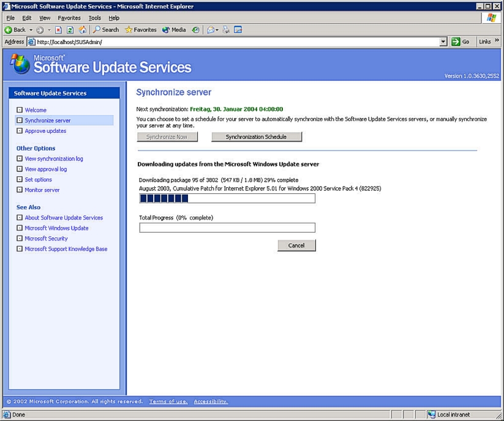Click the Go button
504x421 pixels.
[461, 42]
